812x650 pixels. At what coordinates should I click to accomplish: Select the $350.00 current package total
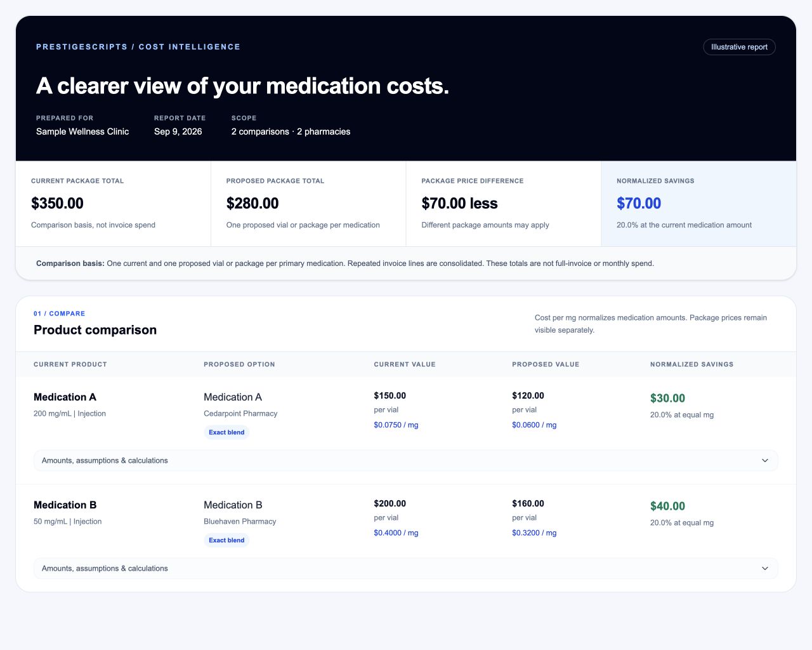[57, 203]
